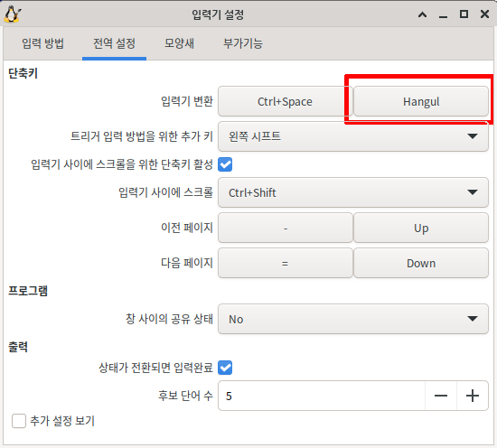Enable 추가 설정 보기 checkbox

[19, 421]
